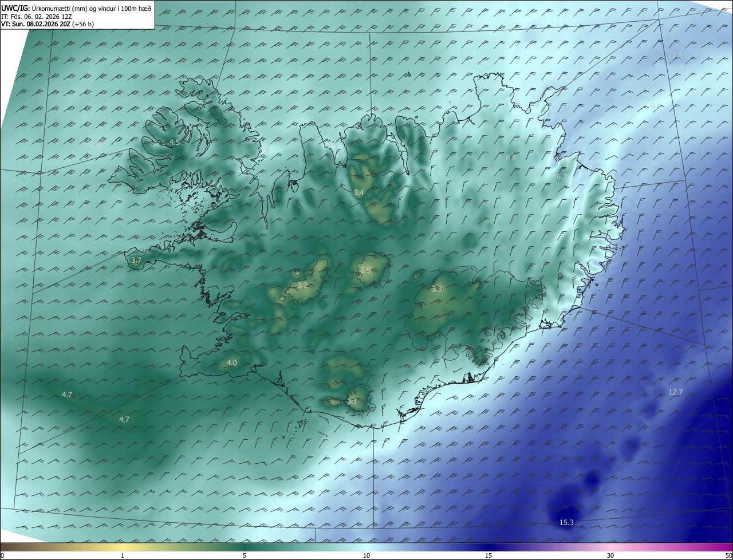Click the '1' tick on the color scale
Screen dimensions: 733x560
123,555
